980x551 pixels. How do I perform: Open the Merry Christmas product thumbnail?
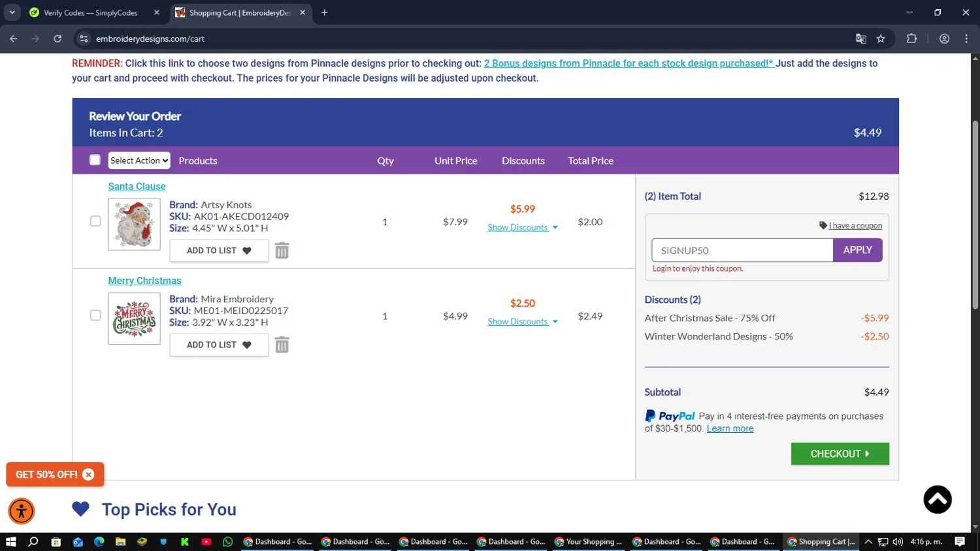click(134, 319)
